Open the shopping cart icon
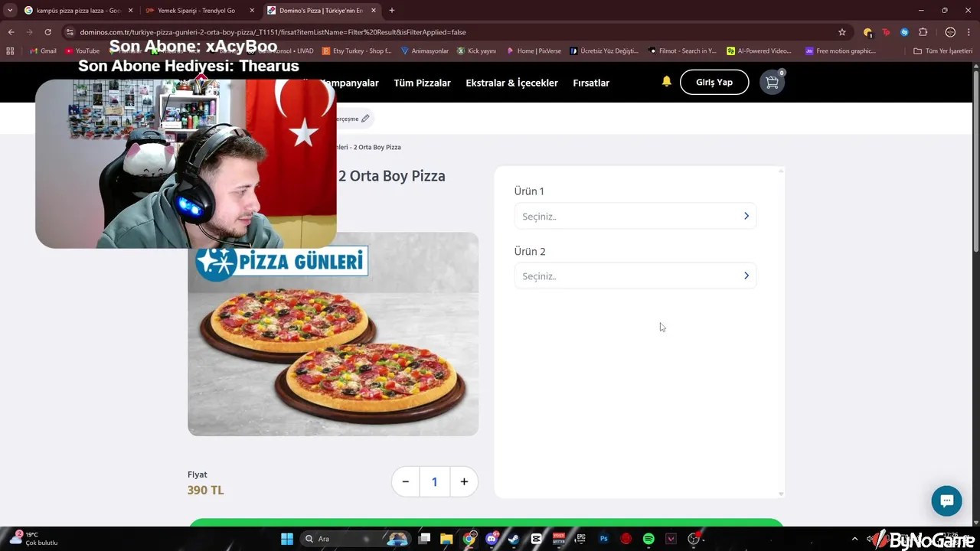 click(x=772, y=82)
